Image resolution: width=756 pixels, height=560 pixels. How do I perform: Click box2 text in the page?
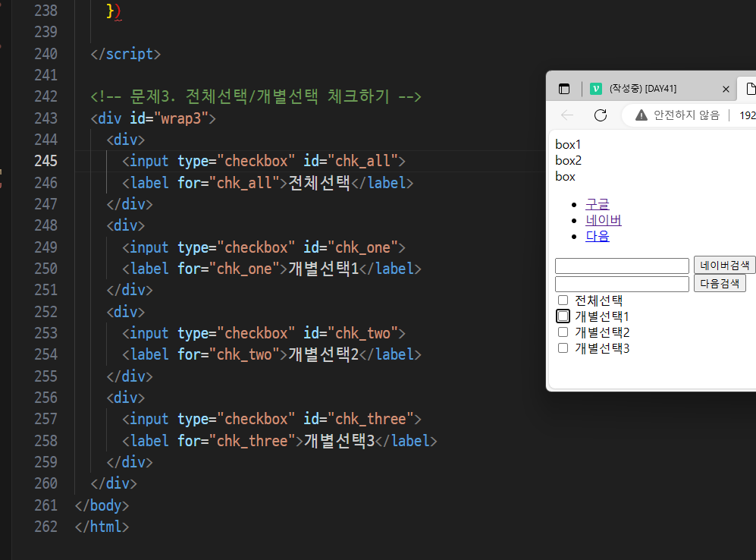coord(569,161)
